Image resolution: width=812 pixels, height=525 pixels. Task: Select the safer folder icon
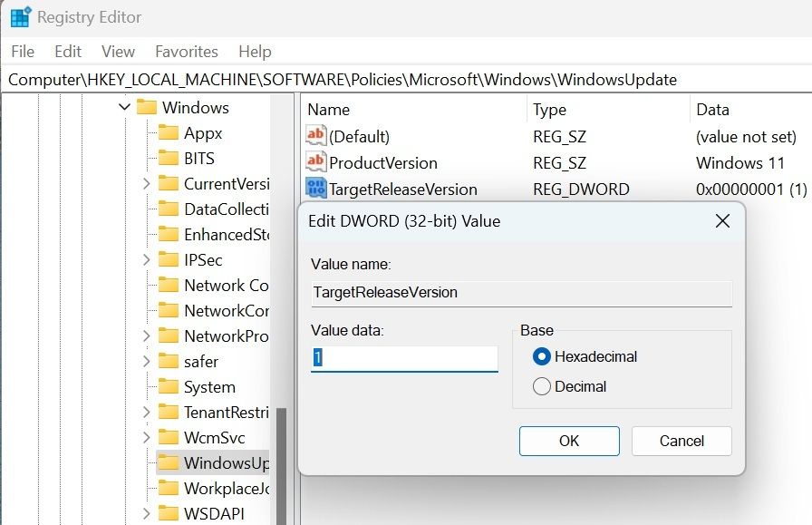[169, 362]
